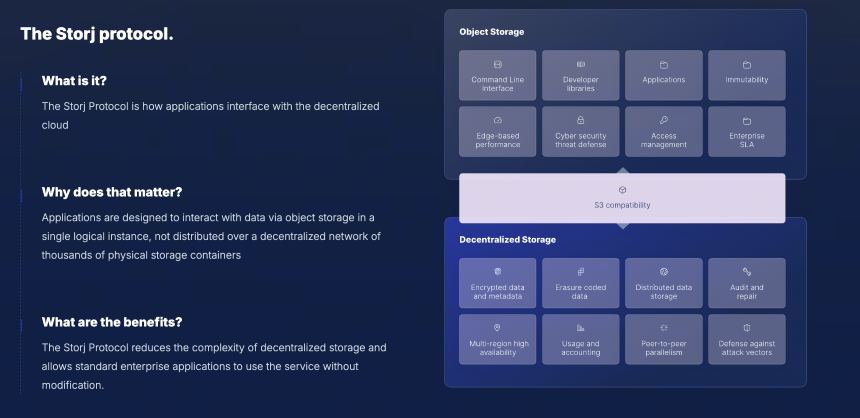Click the S3 compatibility cube icon
The height and width of the screenshot is (418, 860).
pos(622,190)
